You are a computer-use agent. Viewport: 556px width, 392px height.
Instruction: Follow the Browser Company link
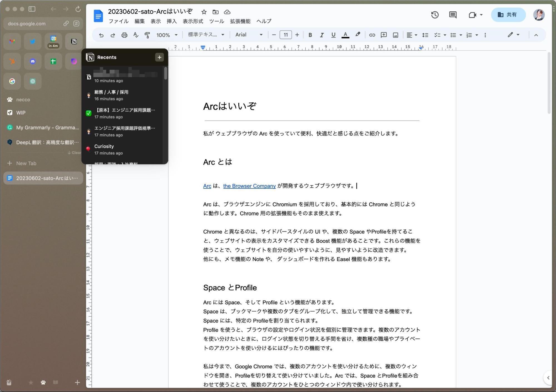point(249,186)
